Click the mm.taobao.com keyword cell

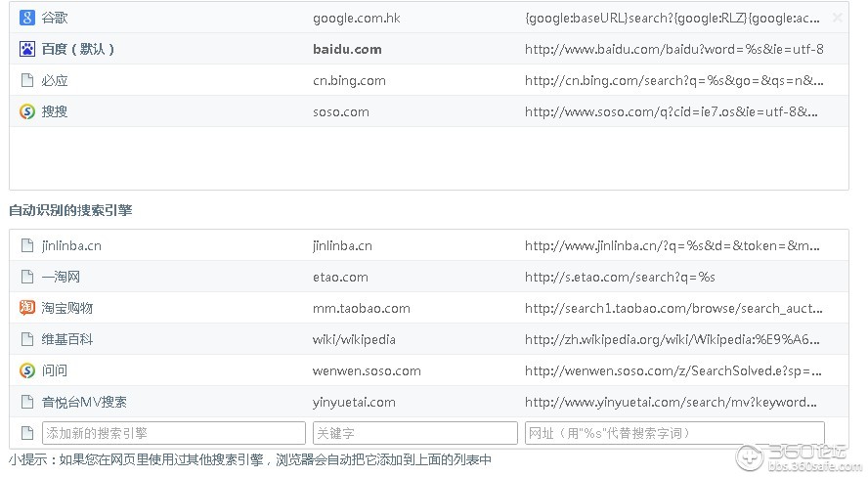click(362, 308)
